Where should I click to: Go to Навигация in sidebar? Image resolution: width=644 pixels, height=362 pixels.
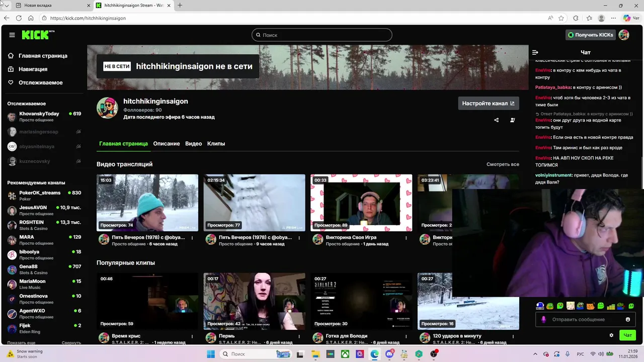pos(33,69)
